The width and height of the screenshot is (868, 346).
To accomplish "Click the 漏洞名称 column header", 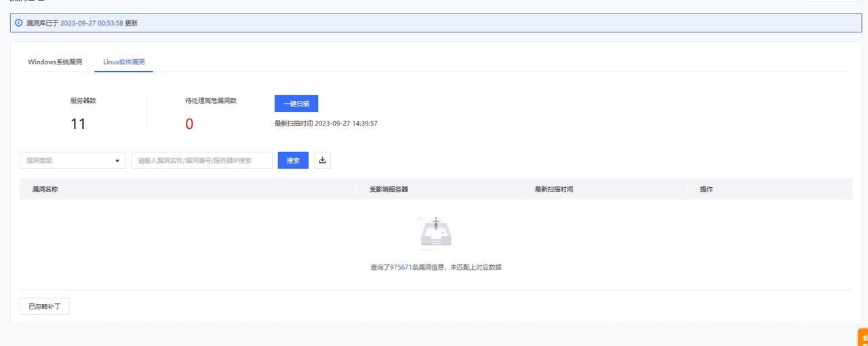I will click(45, 189).
